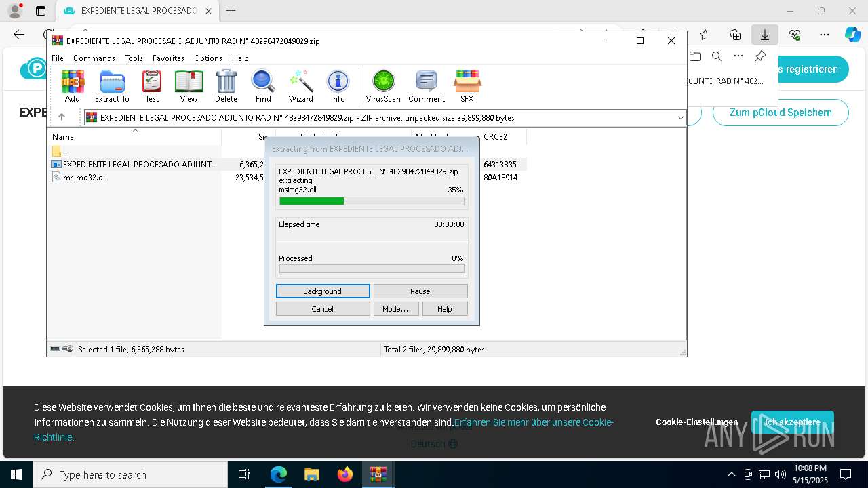Open the Tools menu
Viewport: 868px width, 488px height.
click(x=134, y=58)
